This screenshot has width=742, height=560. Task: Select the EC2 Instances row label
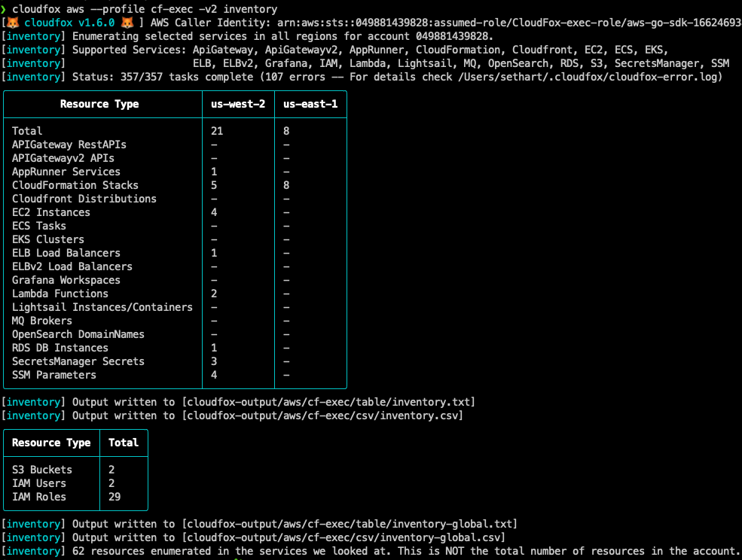51,212
